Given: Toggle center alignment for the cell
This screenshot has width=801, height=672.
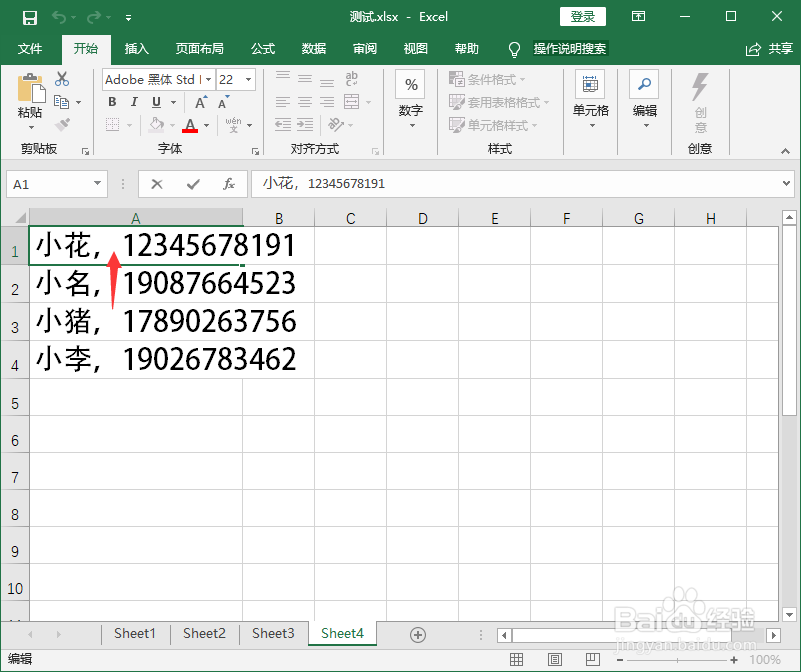Looking at the screenshot, I should [x=303, y=100].
